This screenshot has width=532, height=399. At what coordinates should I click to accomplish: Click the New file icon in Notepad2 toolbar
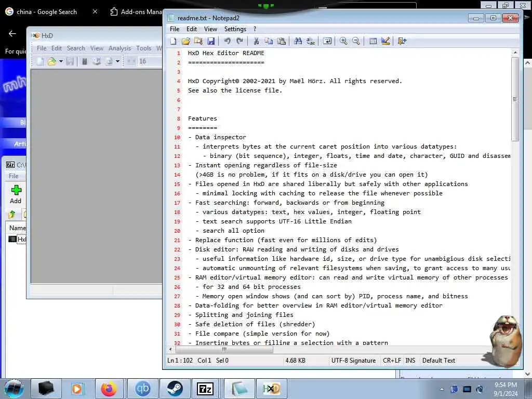click(x=173, y=41)
